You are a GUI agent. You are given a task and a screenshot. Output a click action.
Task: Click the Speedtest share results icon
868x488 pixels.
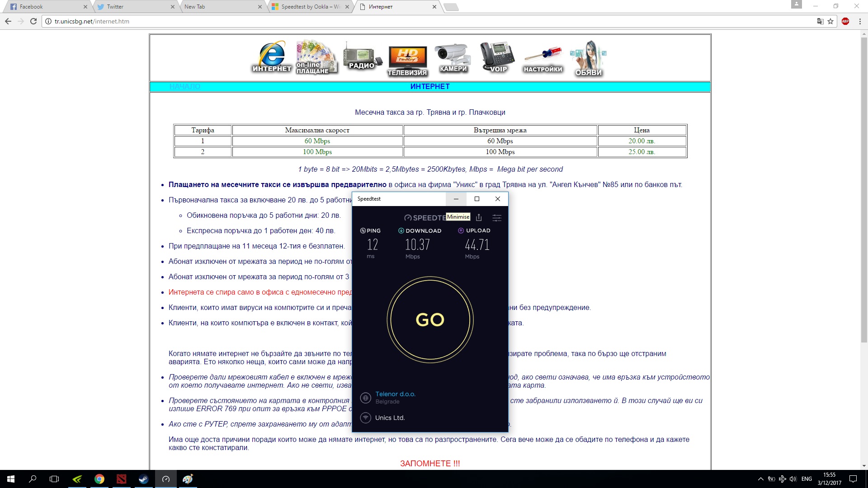(x=479, y=218)
